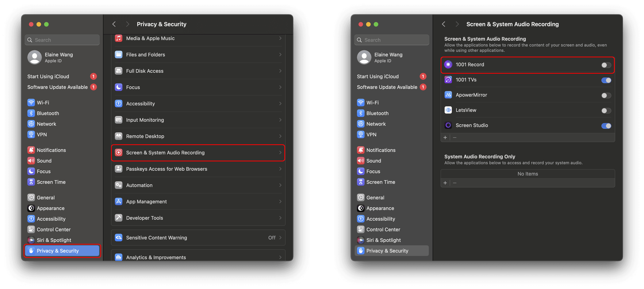Image resolution: width=644 pixels, height=289 pixels.
Task: Open Control Center in right window sidebar
Action: tap(383, 229)
